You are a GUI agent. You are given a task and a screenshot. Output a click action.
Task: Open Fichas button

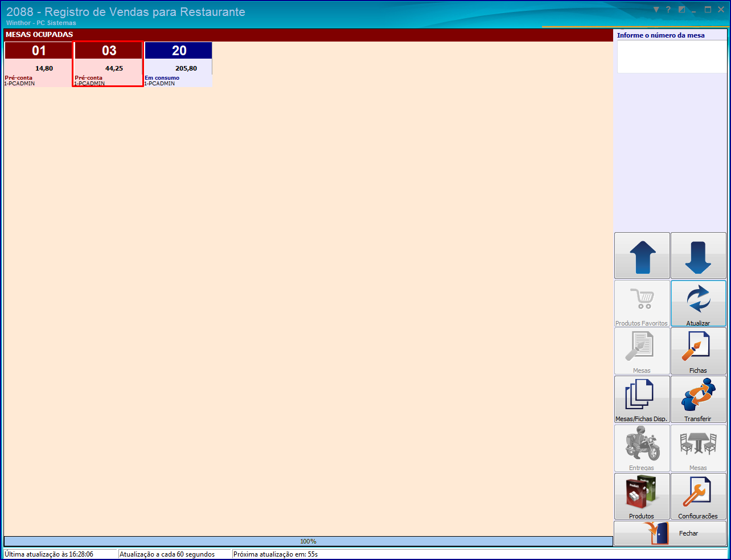(699, 351)
